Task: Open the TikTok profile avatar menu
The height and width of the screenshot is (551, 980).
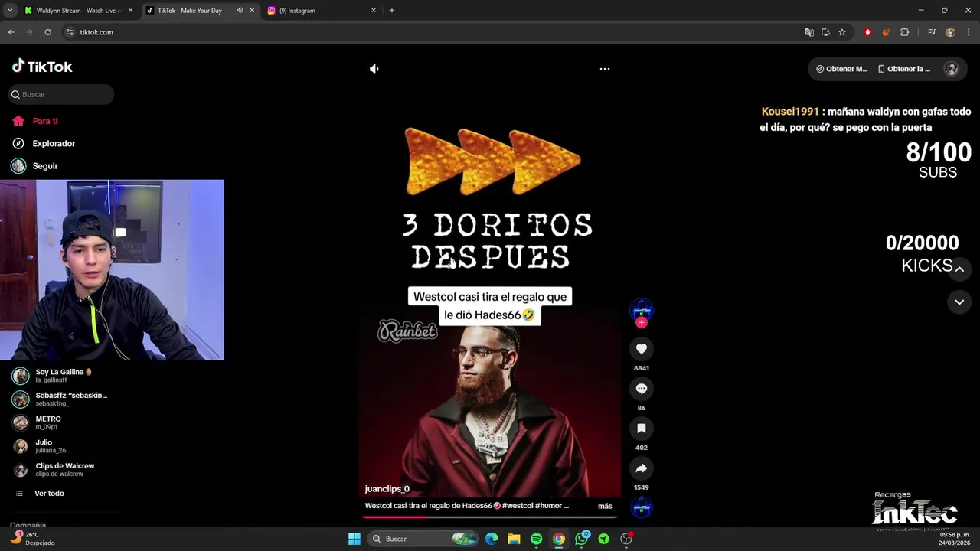Action: (x=951, y=69)
